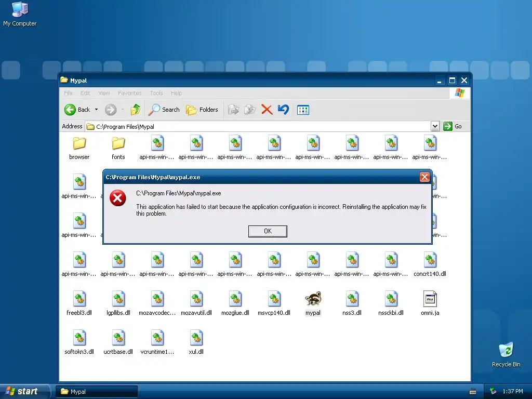Screen dimensions: 532x399
Task: Go back using the Back button
Action: pos(77,110)
